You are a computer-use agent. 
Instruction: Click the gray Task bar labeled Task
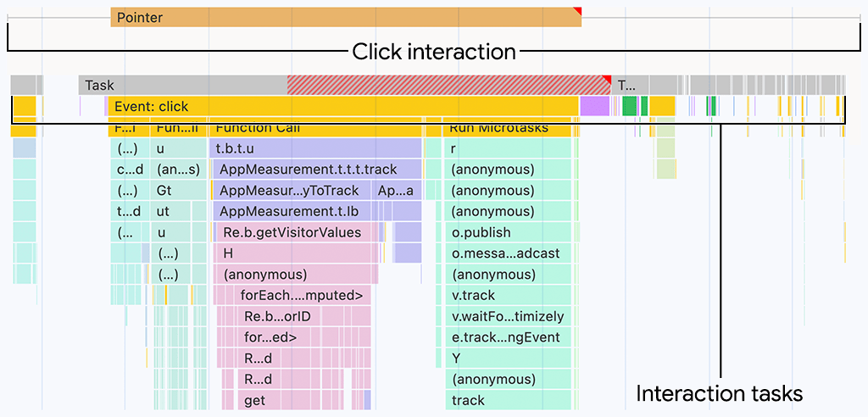click(183, 85)
